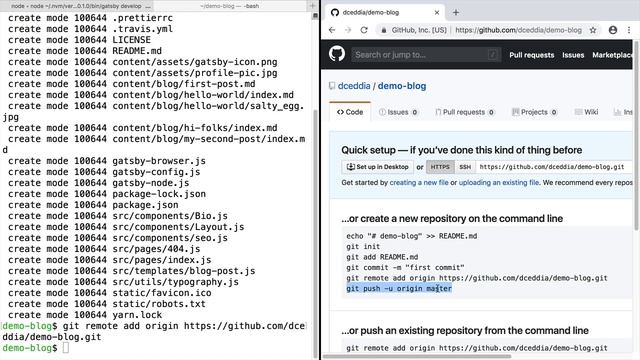Open a new browser tab with plus
The image size is (640, 360).
tap(456, 13)
